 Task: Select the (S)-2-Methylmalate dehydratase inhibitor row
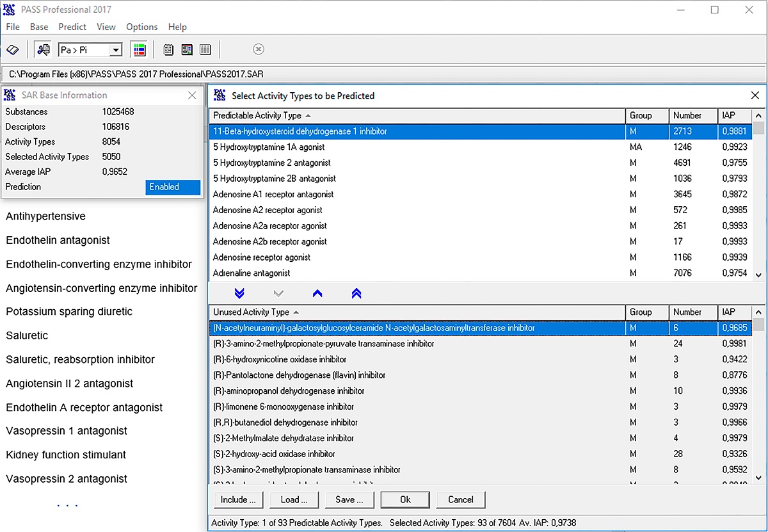pyautogui.click(x=481, y=438)
